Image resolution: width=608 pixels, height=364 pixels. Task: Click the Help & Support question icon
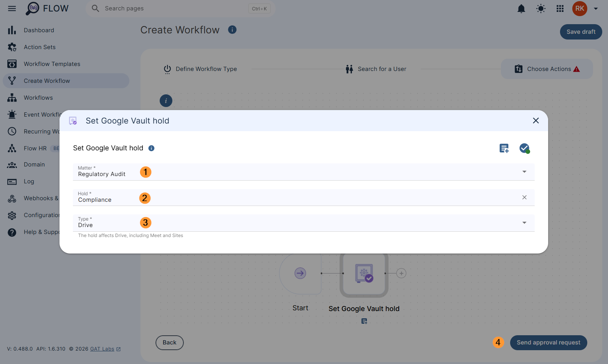(12, 232)
